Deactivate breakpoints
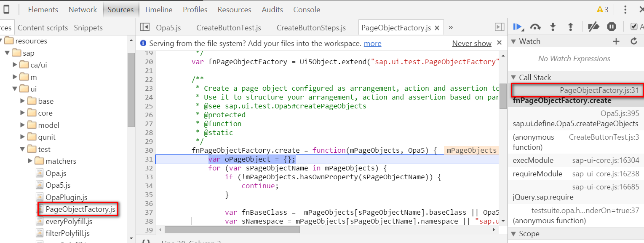Image resolution: width=644 pixels, height=243 pixels. 593,27
